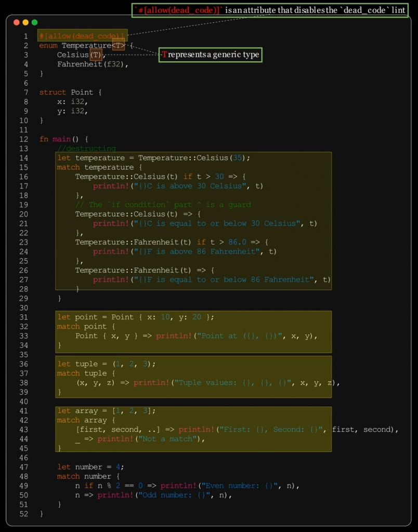Click the 'T represents a generic type' annotation

tap(210, 55)
